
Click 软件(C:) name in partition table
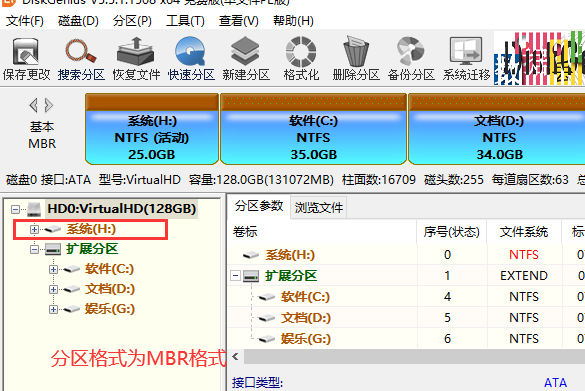[x=305, y=297]
